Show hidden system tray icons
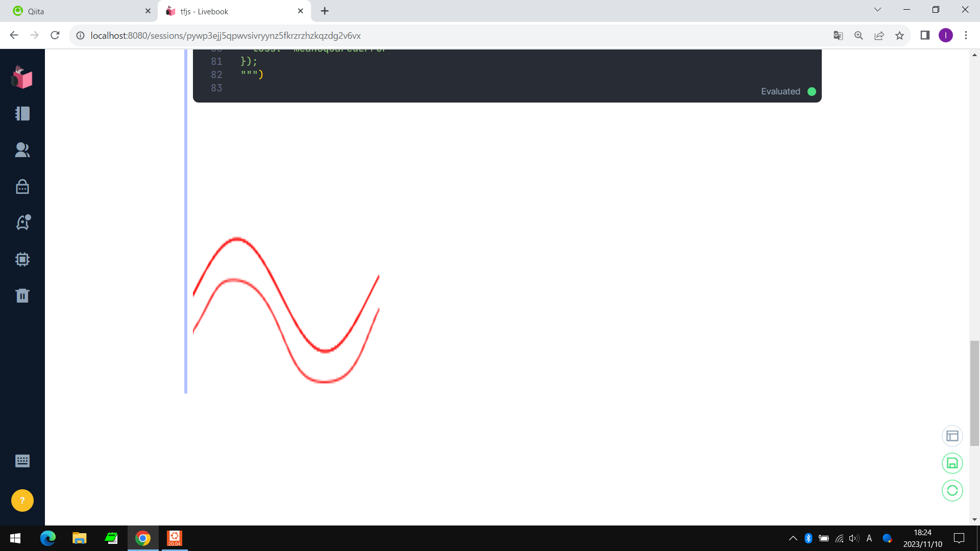Screen dimensions: 980x551 tap(793, 538)
